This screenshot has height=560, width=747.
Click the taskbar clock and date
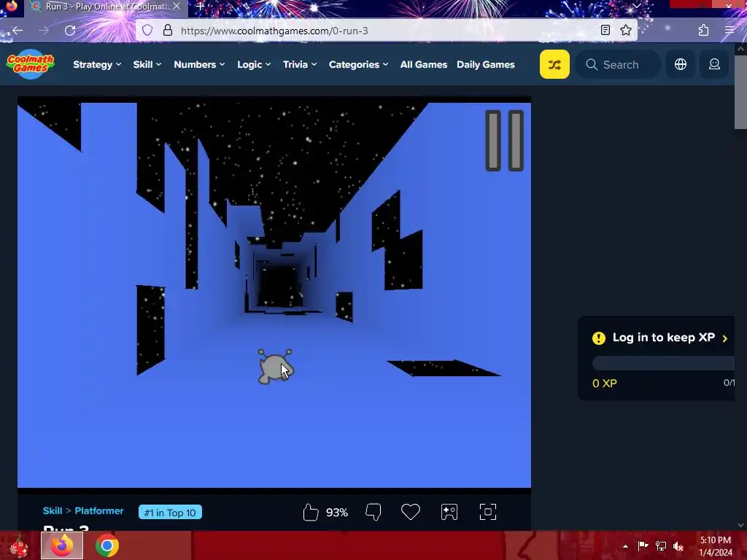(716, 546)
